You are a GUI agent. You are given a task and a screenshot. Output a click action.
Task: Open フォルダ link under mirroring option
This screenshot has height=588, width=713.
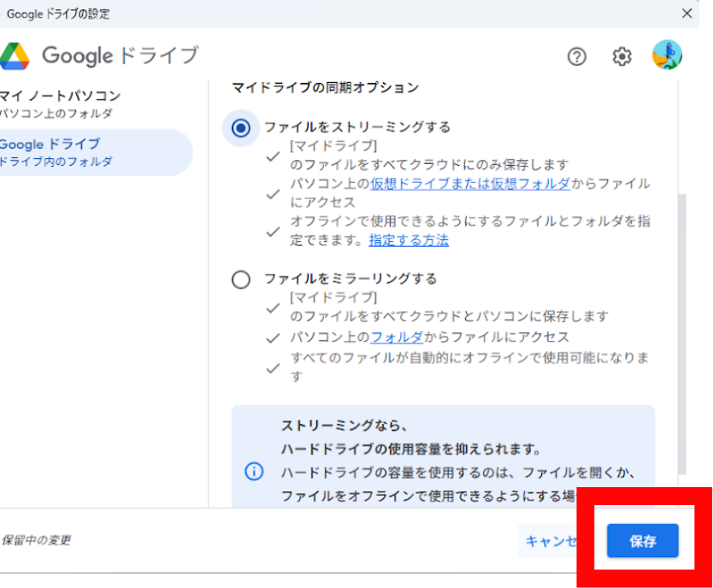point(397,337)
